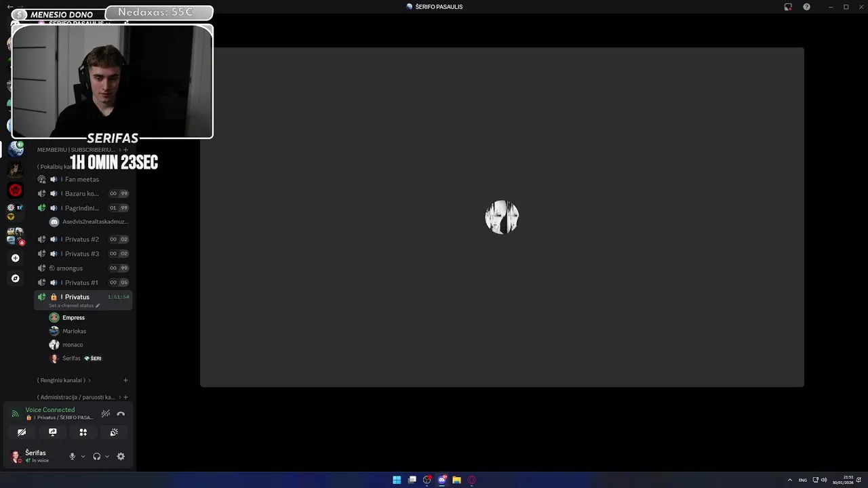Open the soundboard button
Image resolution: width=868 pixels, height=488 pixels.
[x=114, y=432]
